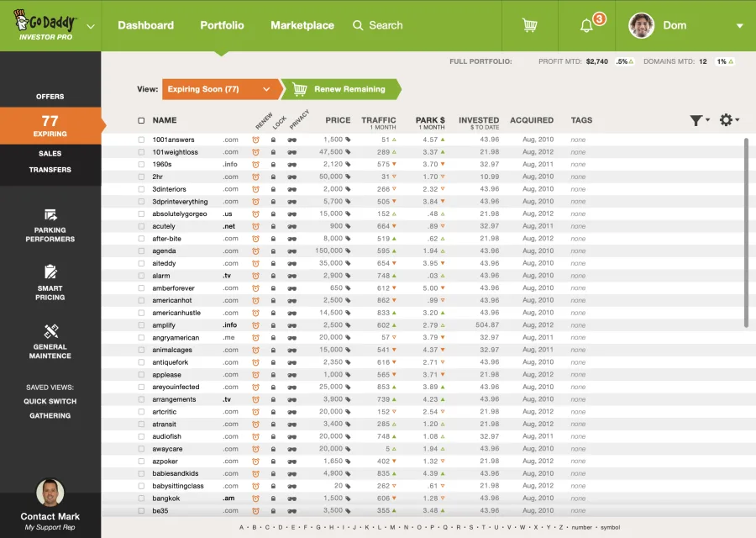Open the General Maintenance tools icon
Image resolution: width=756 pixels, height=538 pixels.
point(50,331)
